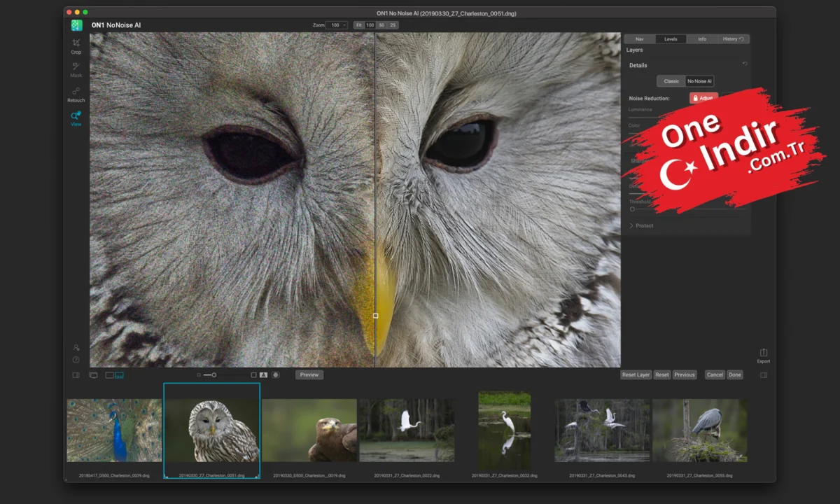The height and width of the screenshot is (504, 840).
Task: Toggle the left panel visibility icon
Action: point(76,375)
